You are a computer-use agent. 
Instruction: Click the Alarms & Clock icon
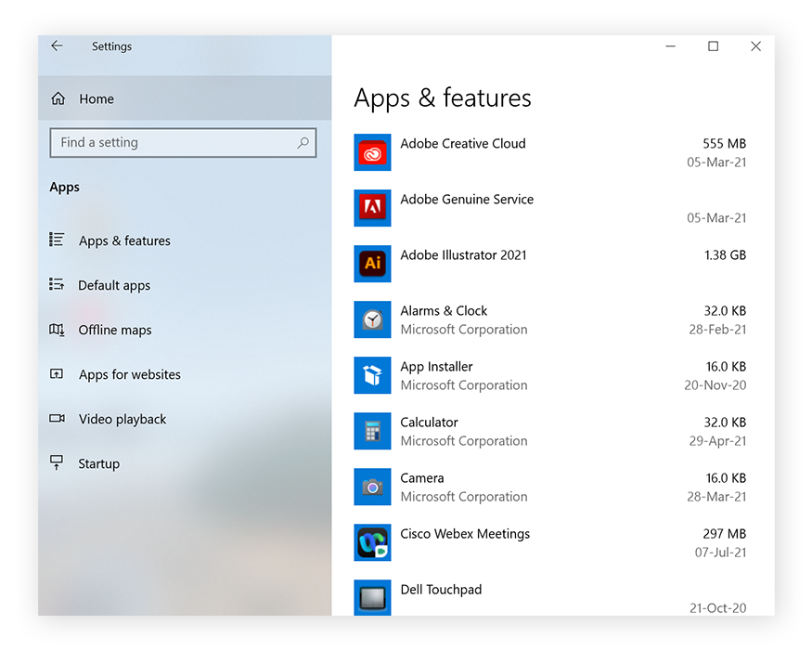(372, 319)
